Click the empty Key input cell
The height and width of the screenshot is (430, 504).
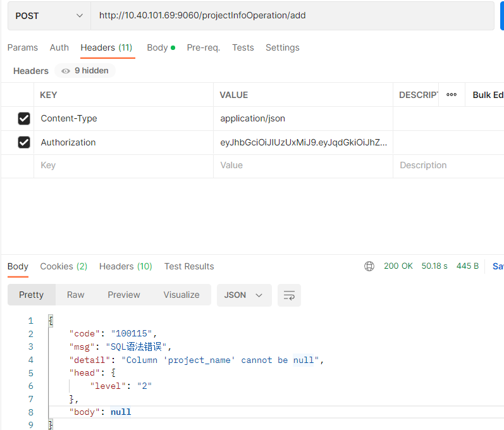click(123, 166)
